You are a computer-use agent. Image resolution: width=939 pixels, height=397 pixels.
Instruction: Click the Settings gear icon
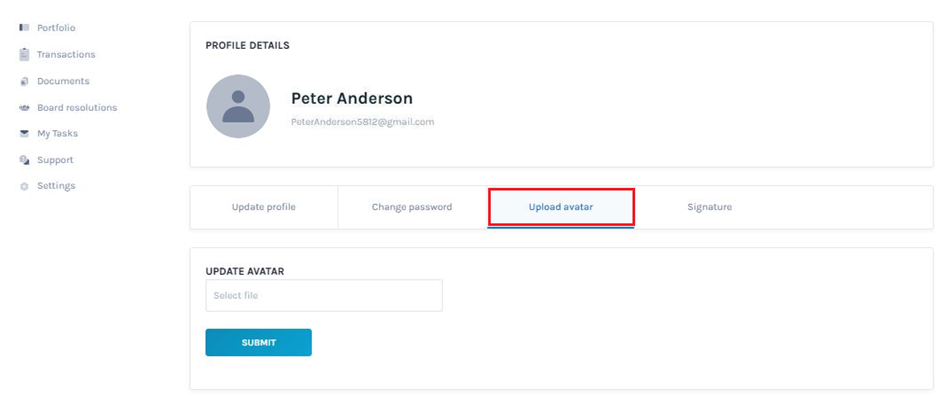(25, 186)
